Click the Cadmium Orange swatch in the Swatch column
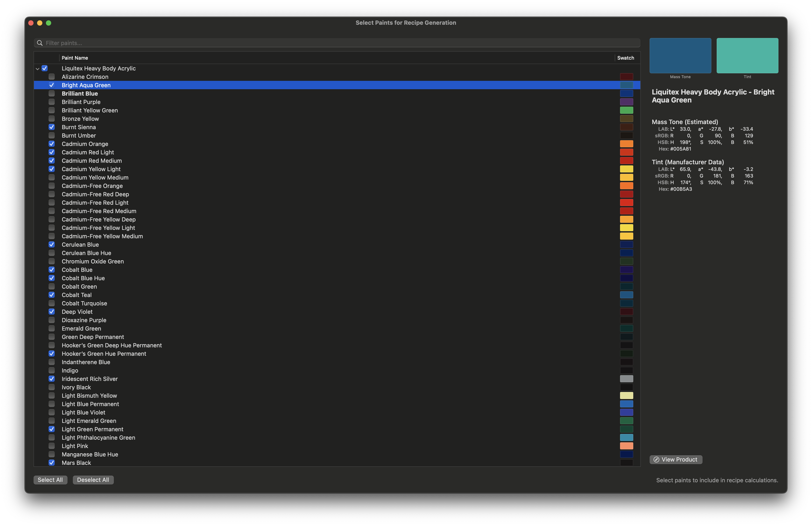 [626, 144]
